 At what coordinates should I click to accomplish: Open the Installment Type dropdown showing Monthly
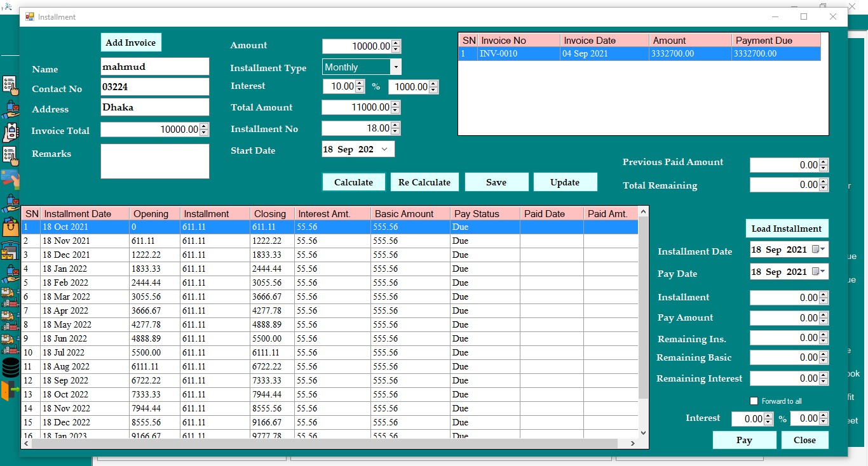point(397,67)
